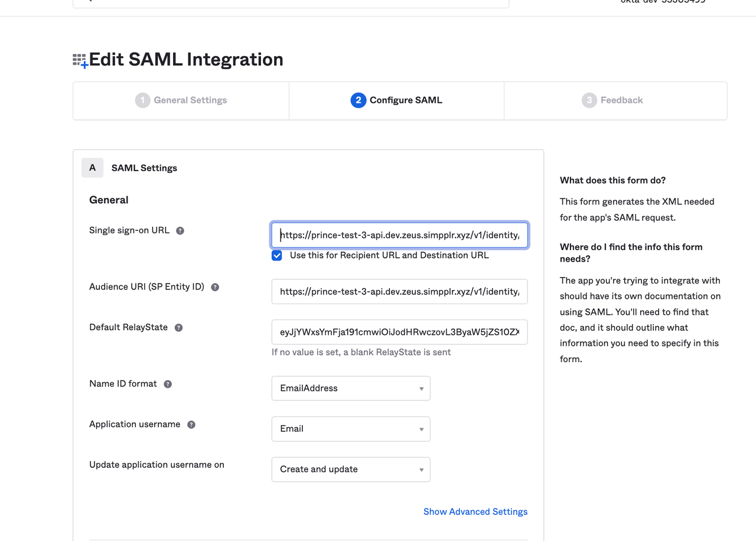Click the help icon beside Audience URI
The width and height of the screenshot is (756, 541).
pyautogui.click(x=214, y=286)
